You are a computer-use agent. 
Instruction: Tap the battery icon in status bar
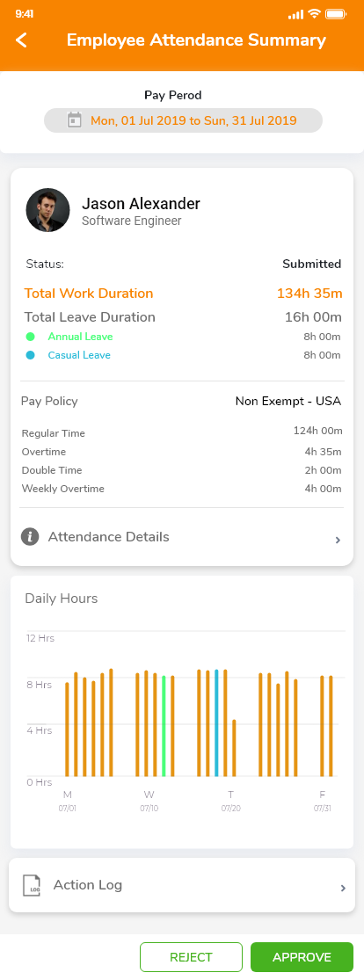tap(336, 14)
